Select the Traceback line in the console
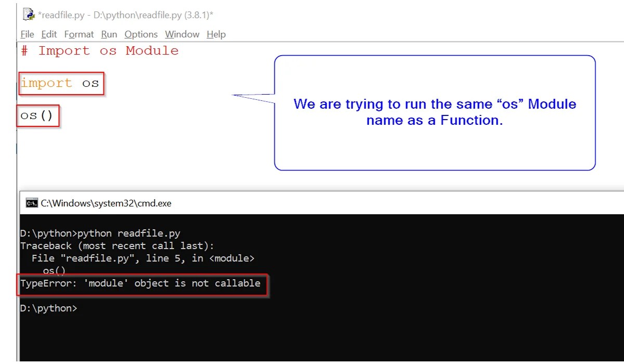Screen dimensions: 624x364 point(120,245)
